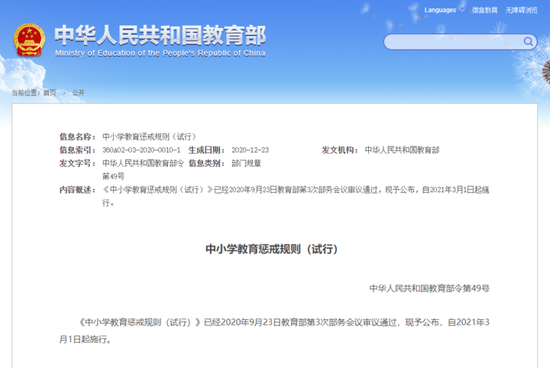
Task: Click the national emblem logo
Action: [29, 40]
